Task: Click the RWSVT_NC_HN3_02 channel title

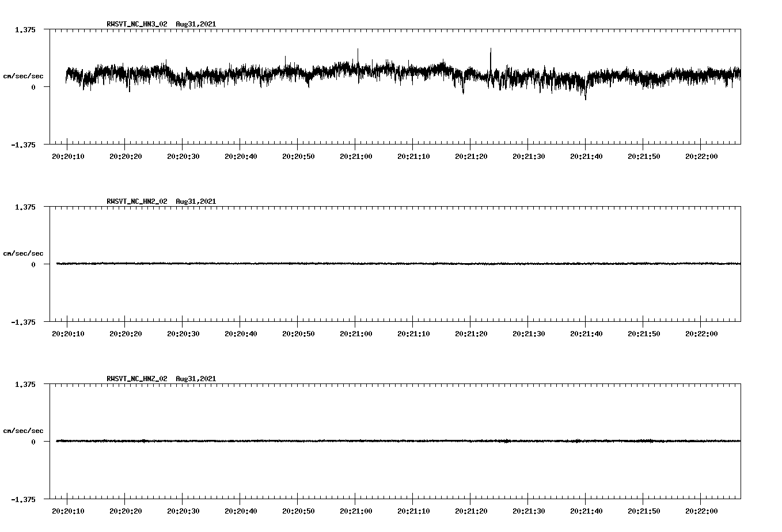Action: pos(137,24)
